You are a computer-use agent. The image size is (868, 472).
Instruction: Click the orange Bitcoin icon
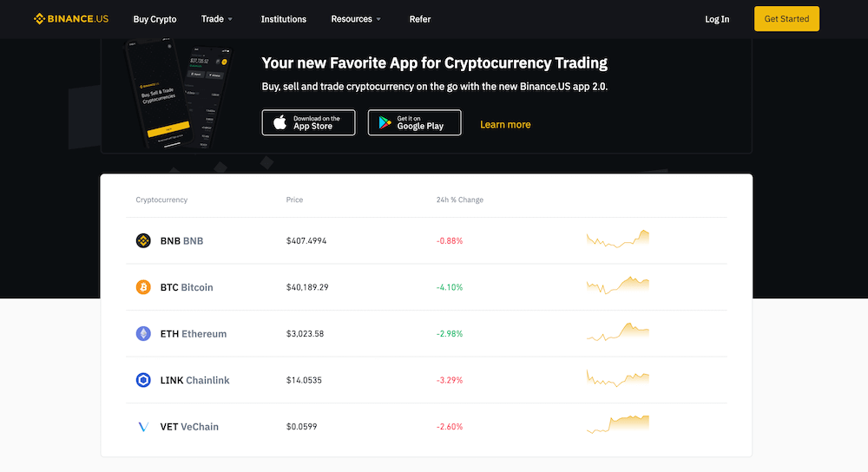pos(143,287)
